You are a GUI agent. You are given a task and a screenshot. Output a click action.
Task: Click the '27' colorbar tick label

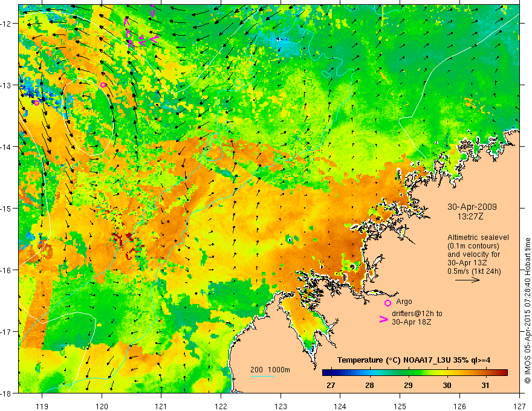click(331, 385)
